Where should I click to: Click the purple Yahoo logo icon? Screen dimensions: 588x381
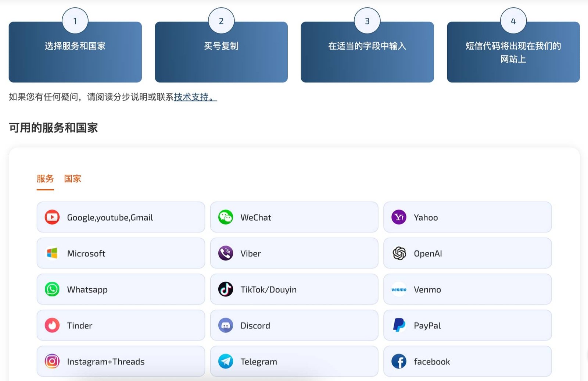[x=399, y=217]
